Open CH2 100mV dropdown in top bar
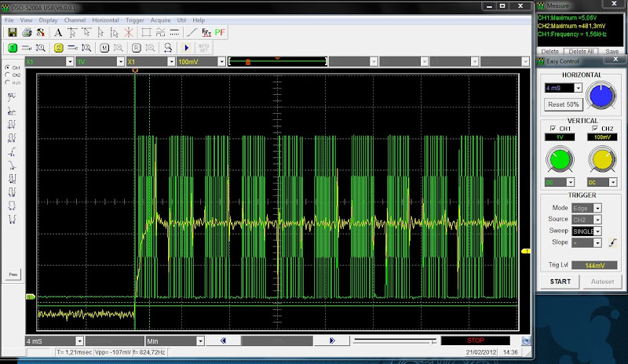The image size is (628, 364). click(x=221, y=62)
